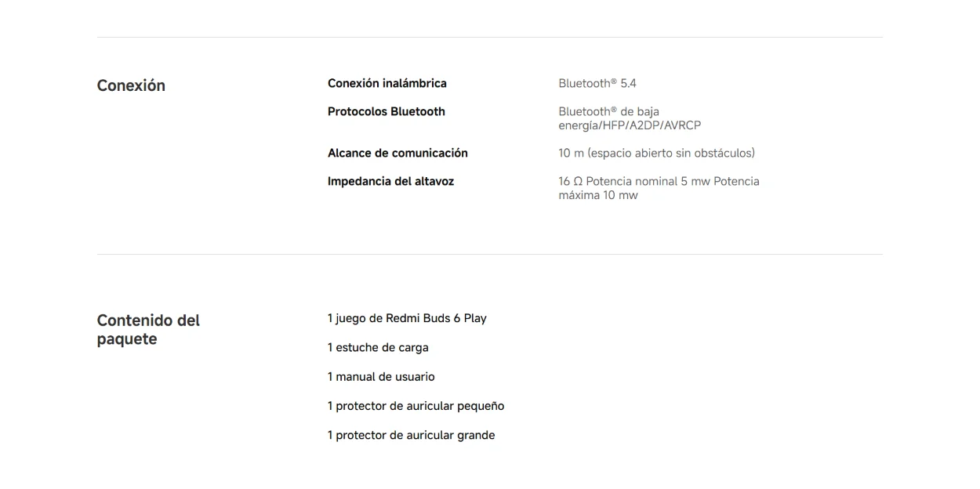Click the 10 m range value text
Image resolution: width=980 pixels, height=489 pixels.
point(657,153)
